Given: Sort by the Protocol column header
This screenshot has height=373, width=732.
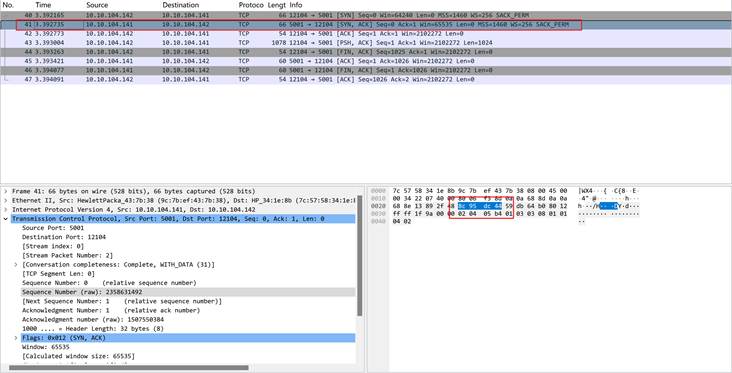Looking at the screenshot, I should [x=251, y=5].
